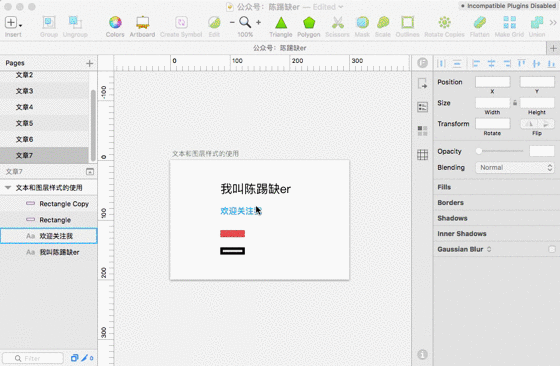Image resolution: width=560 pixels, height=366 pixels.
Task: Select page 文章7
Action: [44, 155]
